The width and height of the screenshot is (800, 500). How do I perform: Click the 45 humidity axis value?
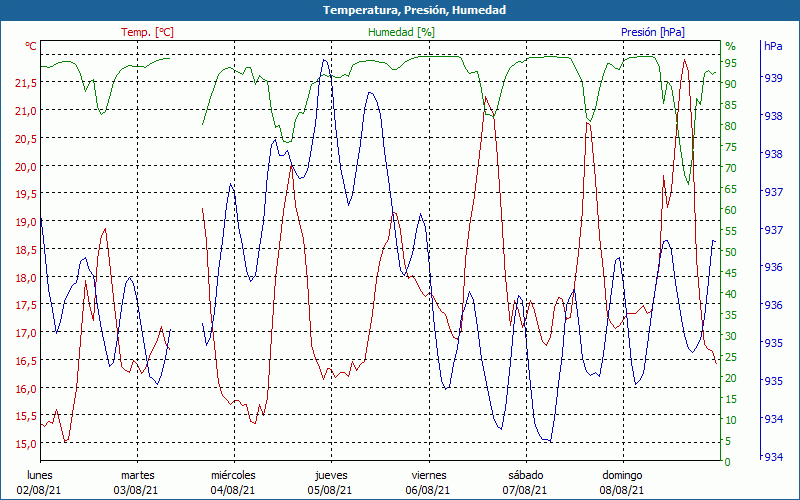click(x=731, y=273)
